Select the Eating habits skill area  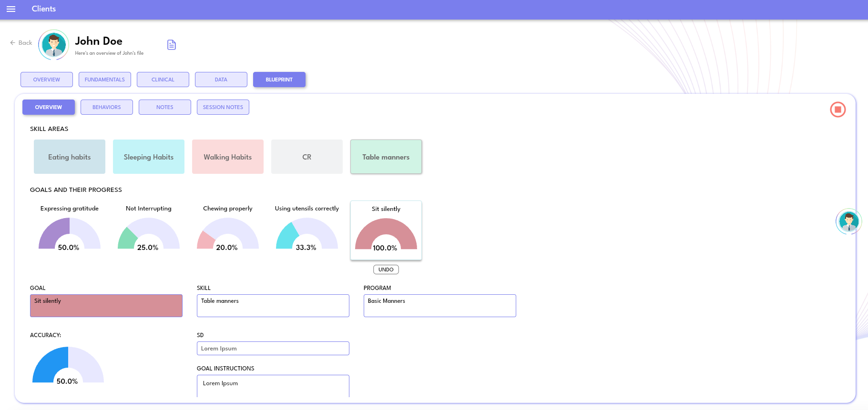tap(70, 157)
